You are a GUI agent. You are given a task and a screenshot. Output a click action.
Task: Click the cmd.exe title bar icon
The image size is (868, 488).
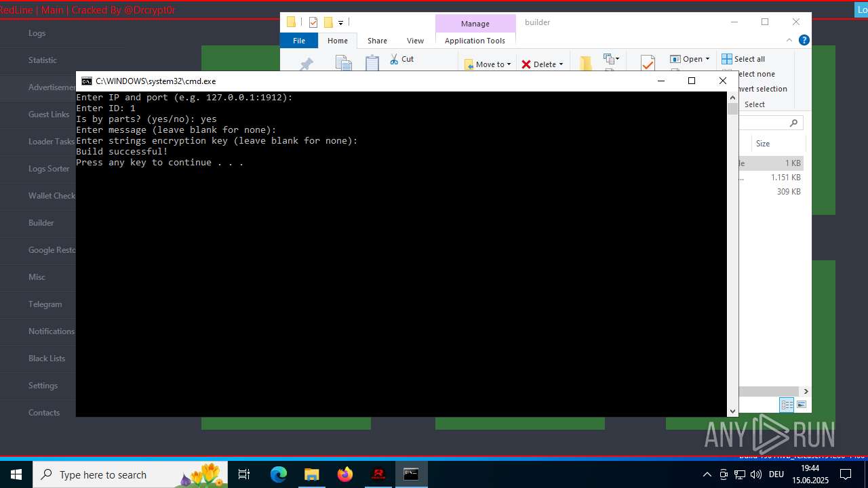87,81
